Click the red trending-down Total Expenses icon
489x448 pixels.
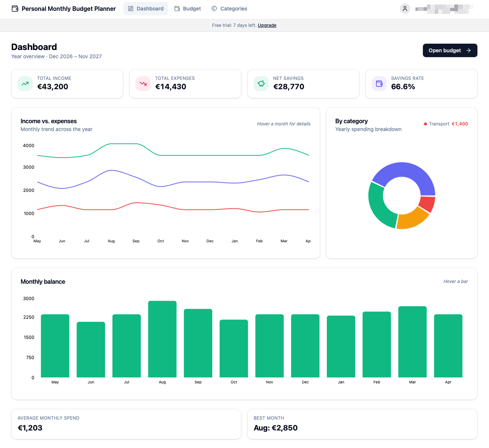[143, 84]
